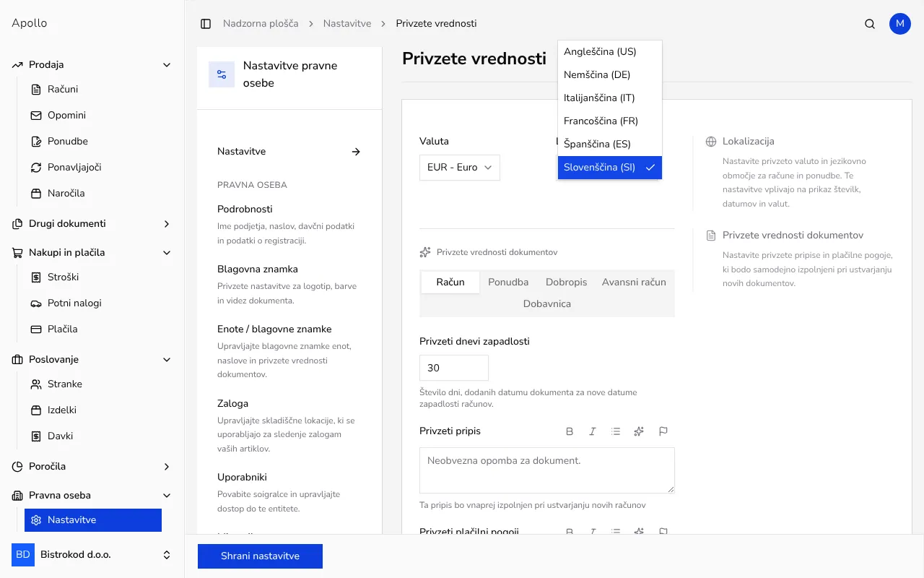Click the Nastavitve gear icon in sidebar
This screenshot has width=924, height=578.
(x=36, y=520)
